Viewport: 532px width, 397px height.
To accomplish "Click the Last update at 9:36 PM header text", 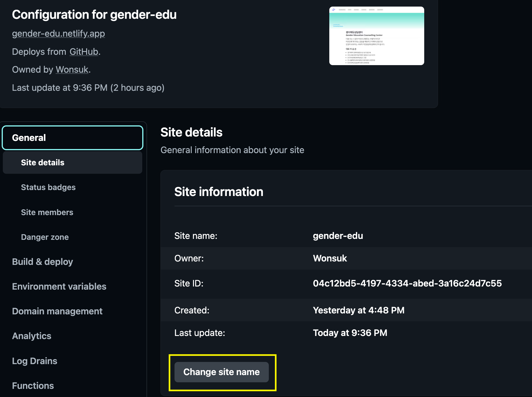I will point(88,88).
